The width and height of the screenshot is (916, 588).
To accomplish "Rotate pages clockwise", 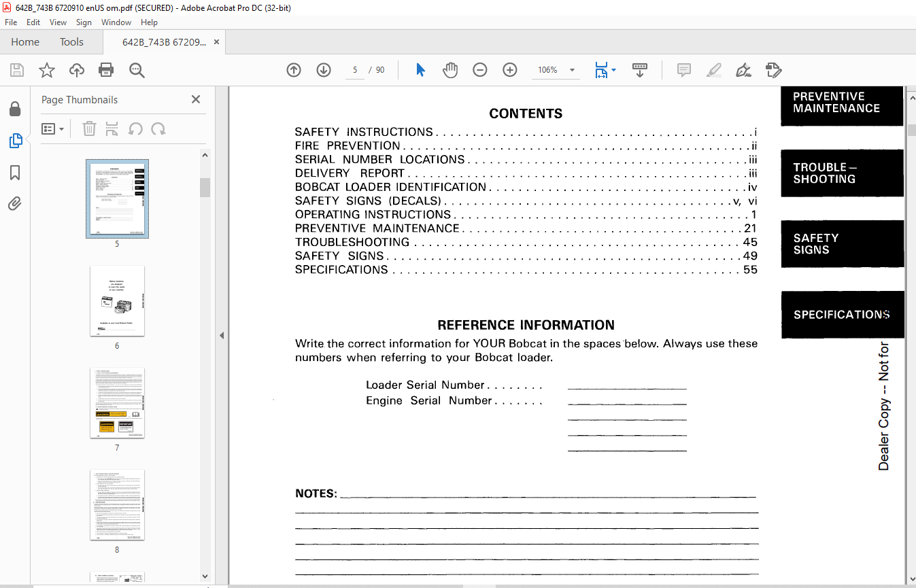I will tap(158, 129).
